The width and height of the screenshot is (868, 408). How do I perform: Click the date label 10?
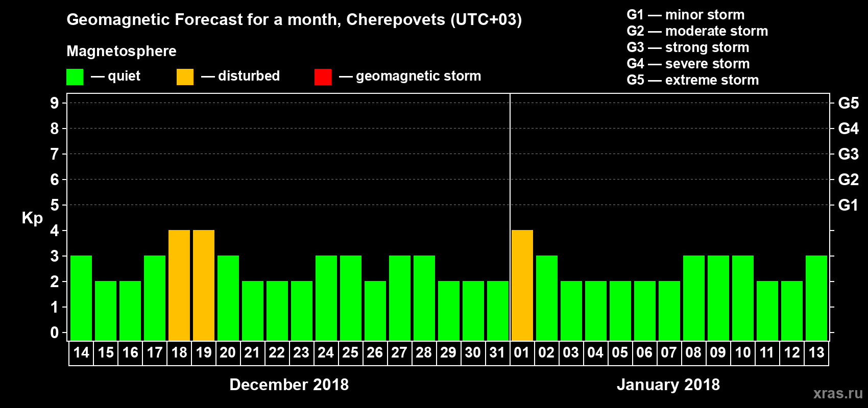coord(743,352)
